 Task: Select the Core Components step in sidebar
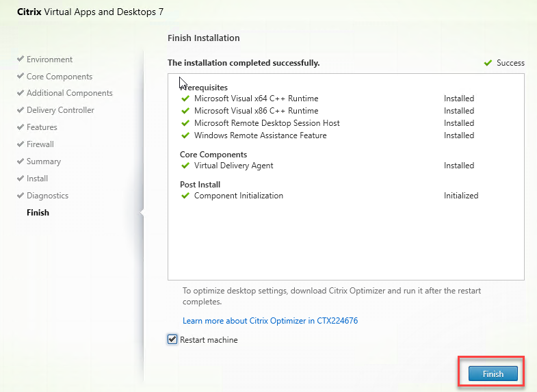[x=59, y=77]
